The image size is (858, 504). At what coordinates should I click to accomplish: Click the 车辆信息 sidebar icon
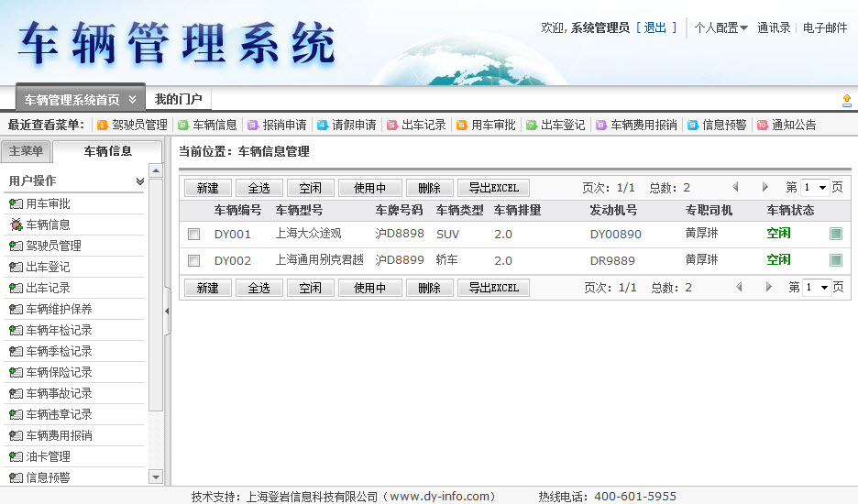point(16,225)
